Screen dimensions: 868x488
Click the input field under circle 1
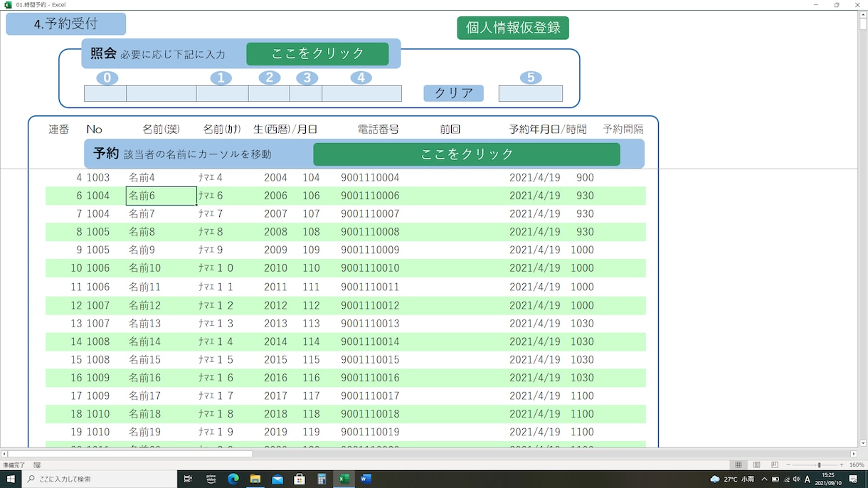(x=222, y=93)
